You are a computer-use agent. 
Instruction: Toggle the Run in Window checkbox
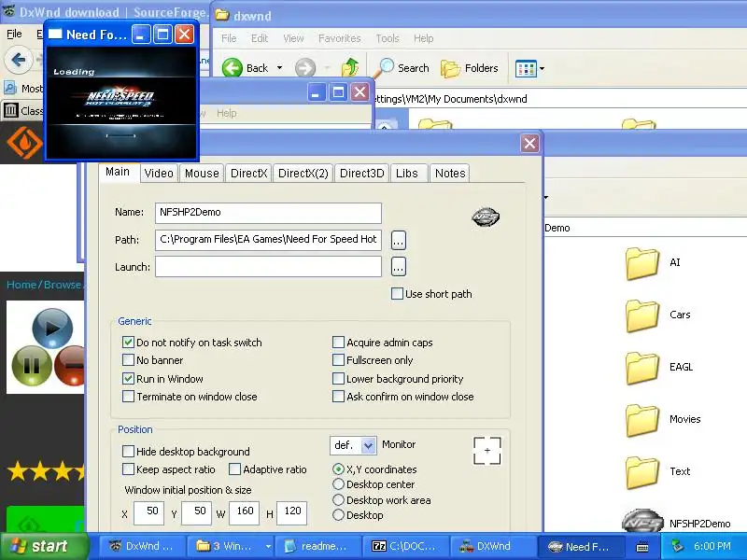pyautogui.click(x=128, y=378)
